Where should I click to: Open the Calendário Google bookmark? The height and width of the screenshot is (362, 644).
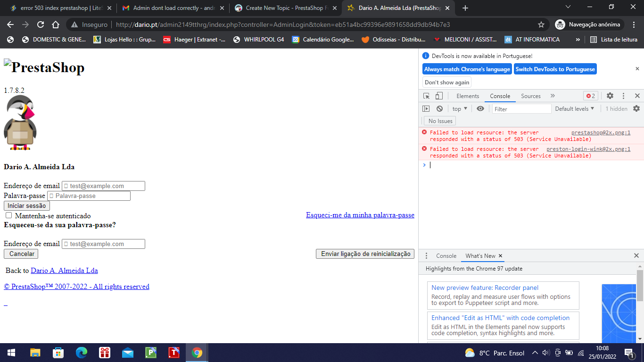click(323, 40)
